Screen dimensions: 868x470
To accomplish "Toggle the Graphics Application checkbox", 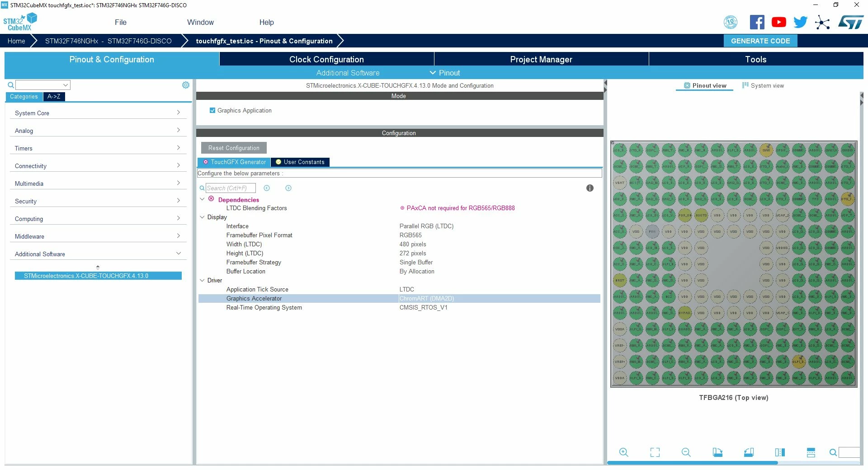I will tap(212, 110).
